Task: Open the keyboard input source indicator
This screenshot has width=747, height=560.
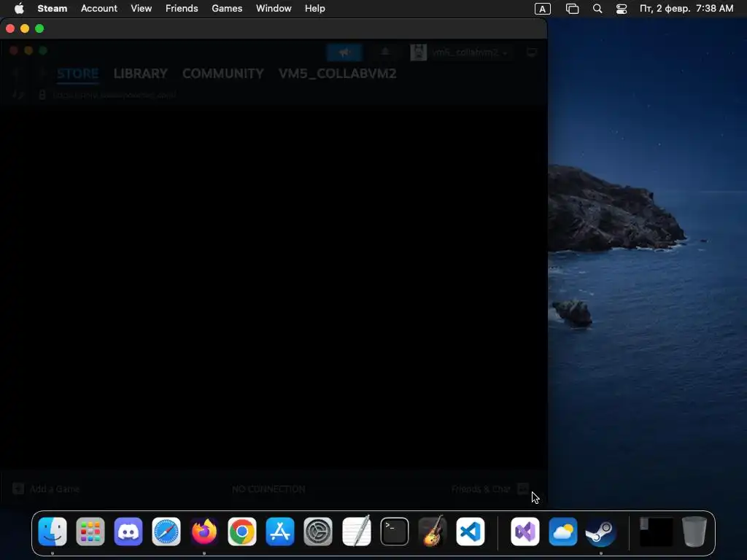Action: 542,9
